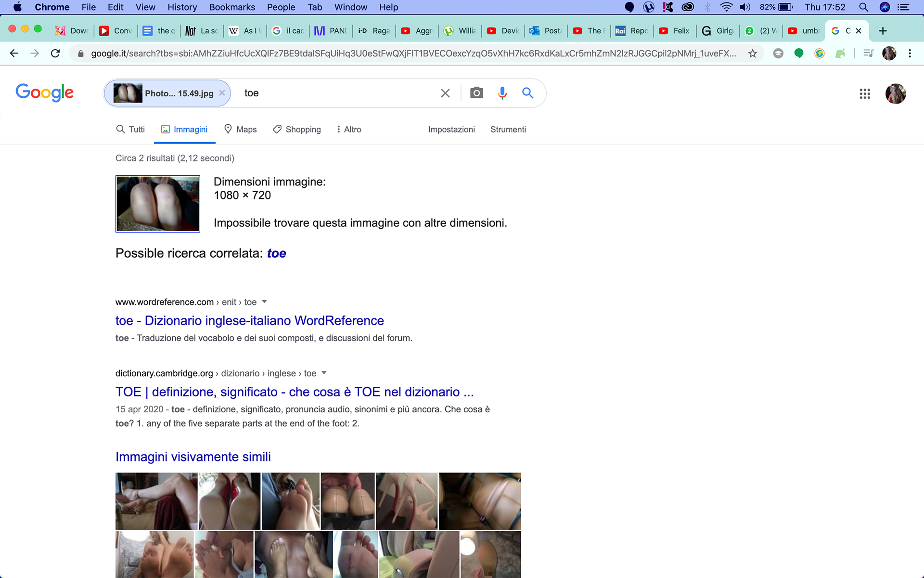This screenshot has height=578, width=924.
Task: Click the site lock icon in the address bar
Action: (x=81, y=53)
